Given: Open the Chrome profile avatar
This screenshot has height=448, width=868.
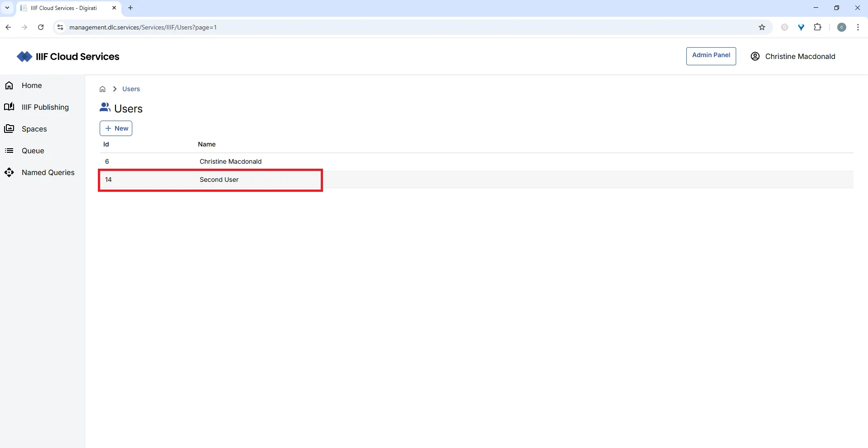Looking at the screenshot, I should tap(842, 27).
